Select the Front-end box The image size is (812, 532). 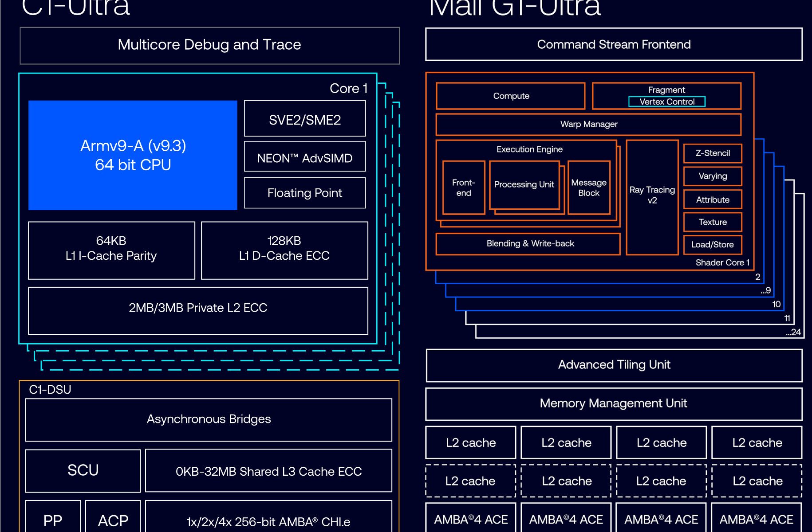(464, 188)
